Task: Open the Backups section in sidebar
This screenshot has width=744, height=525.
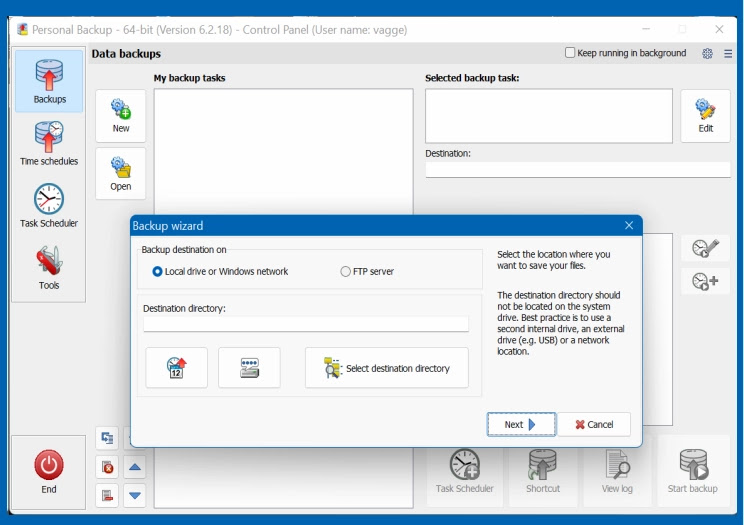Action: coord(49,81)
